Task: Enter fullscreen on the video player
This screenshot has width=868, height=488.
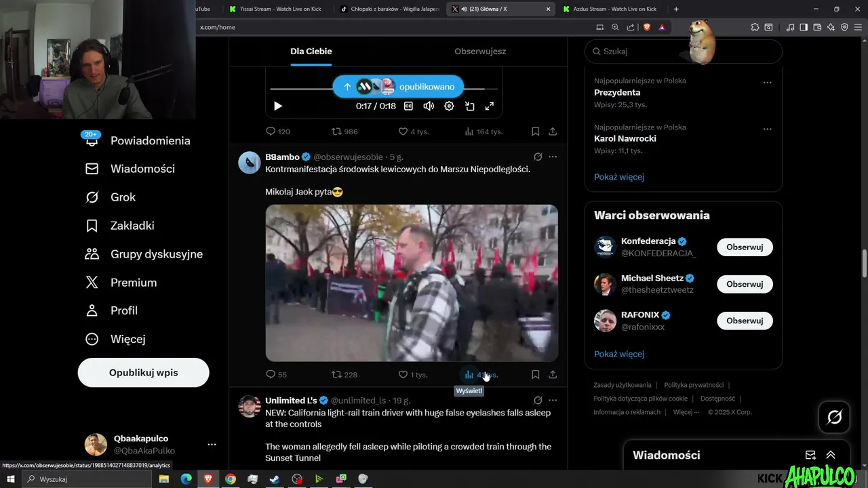Action: 490,106
